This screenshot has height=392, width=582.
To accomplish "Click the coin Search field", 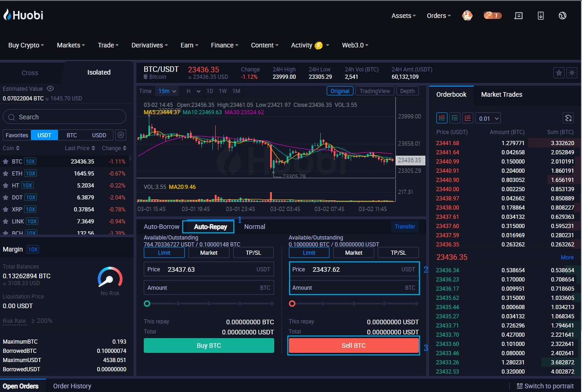I will tap(65, 117).
